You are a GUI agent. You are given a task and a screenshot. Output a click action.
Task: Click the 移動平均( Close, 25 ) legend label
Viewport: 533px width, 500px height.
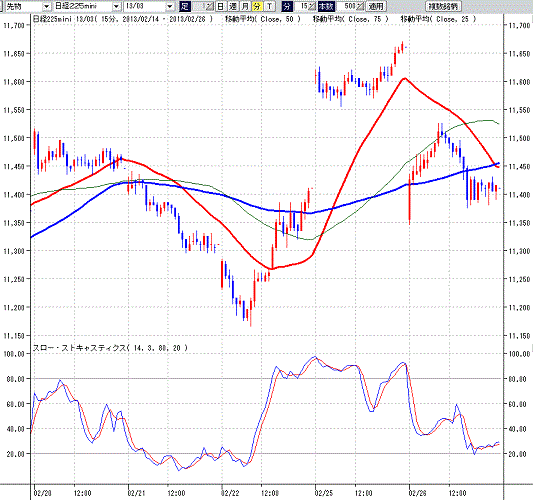[x=439, y=19]
